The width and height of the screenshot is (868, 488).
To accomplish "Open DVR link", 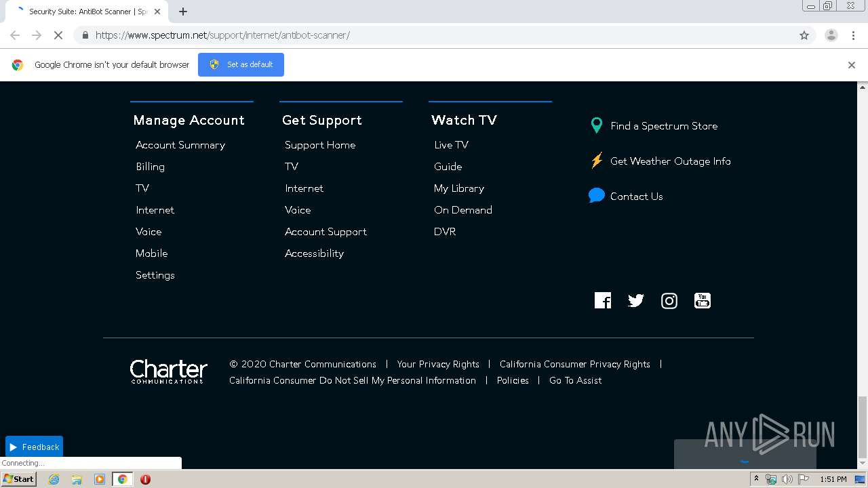I will [x=445, y=231].
